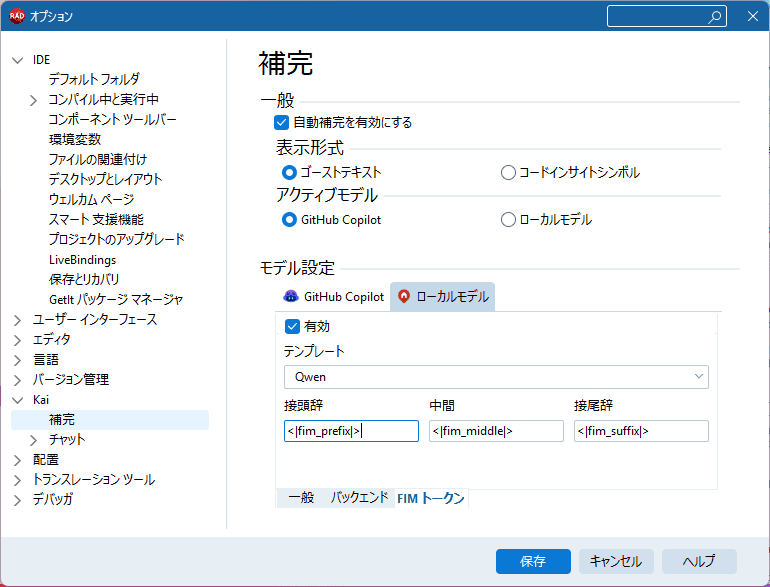
Task: Expand the デバッガ node
Action: pos(18,500)
